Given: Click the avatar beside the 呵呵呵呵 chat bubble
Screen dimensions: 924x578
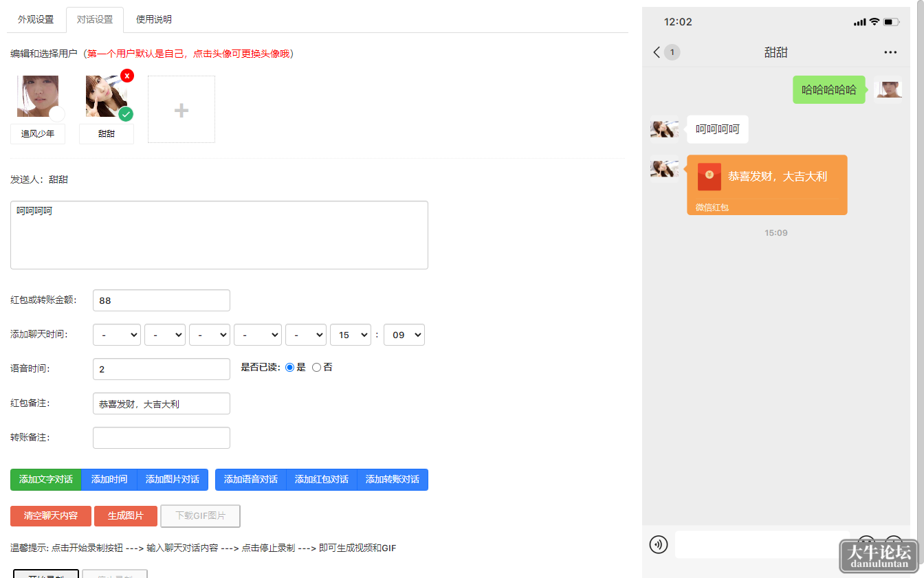Looking at the screenshot, I should point(664,129).
